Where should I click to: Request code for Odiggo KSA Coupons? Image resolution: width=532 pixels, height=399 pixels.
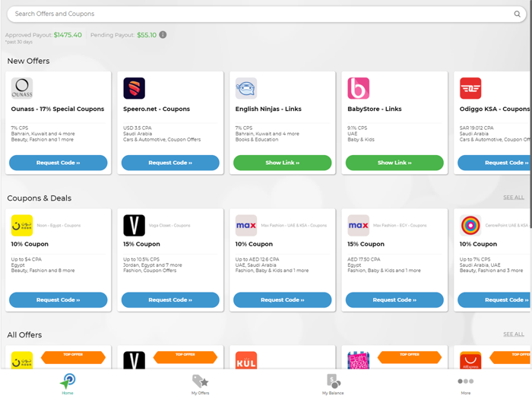pyautogui.click(x=495, y=163)
